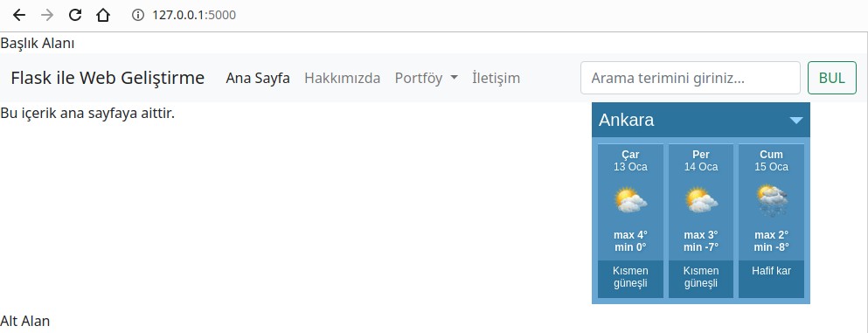View site info icon beside the address
This screenshot has width=868, height=333.
coord(137,15)
